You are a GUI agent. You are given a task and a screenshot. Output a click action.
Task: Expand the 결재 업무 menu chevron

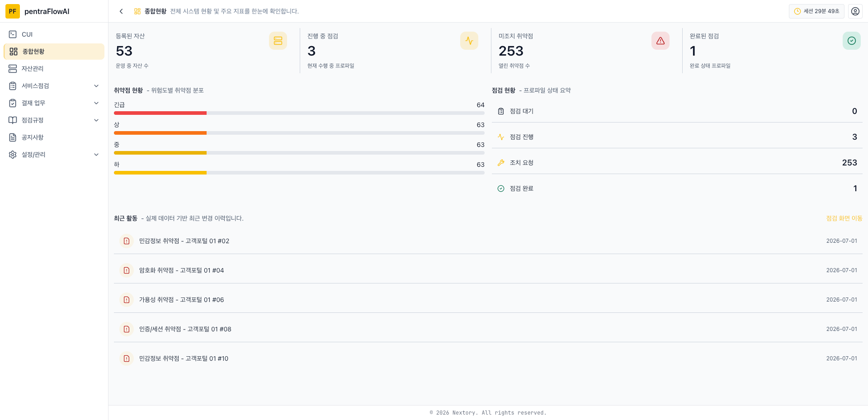point(96,103)
